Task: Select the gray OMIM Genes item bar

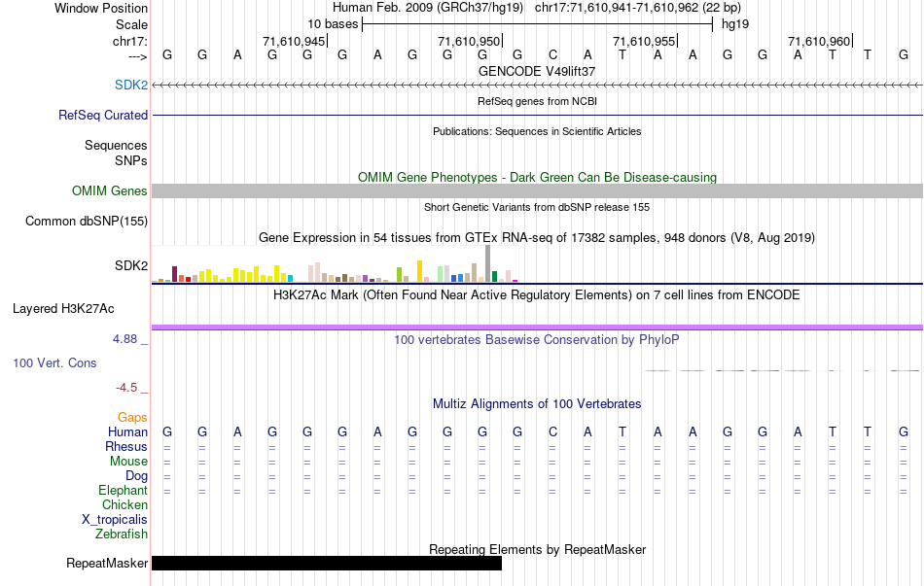Action: tap(538, 190)
